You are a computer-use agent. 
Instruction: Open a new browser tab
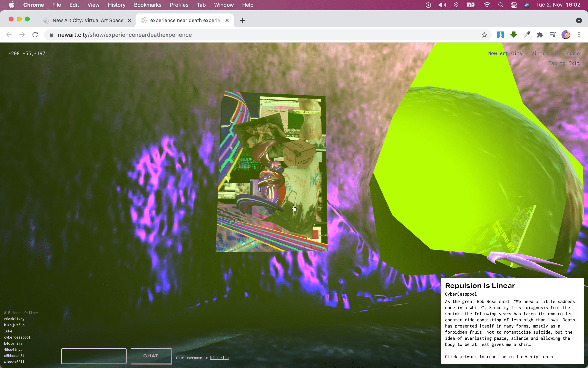[x=243, y=20]
